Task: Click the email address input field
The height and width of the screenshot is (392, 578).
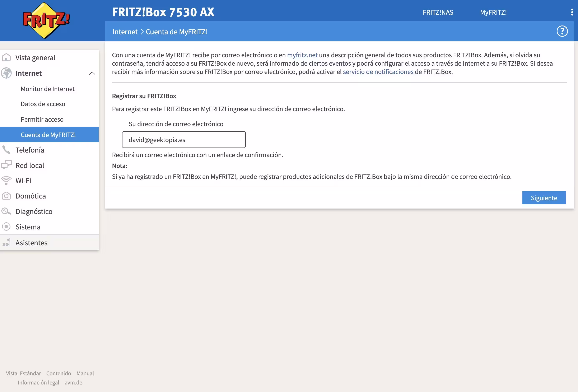Action: (184, 140)
